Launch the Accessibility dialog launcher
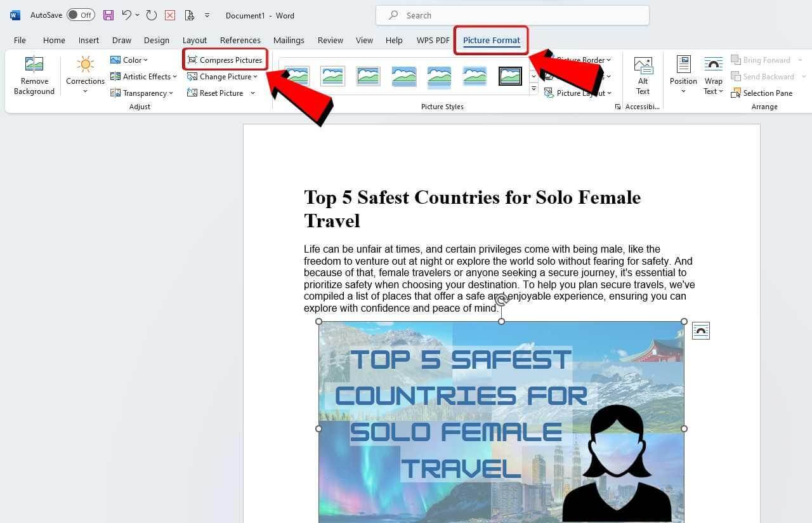 coord(617,106)
